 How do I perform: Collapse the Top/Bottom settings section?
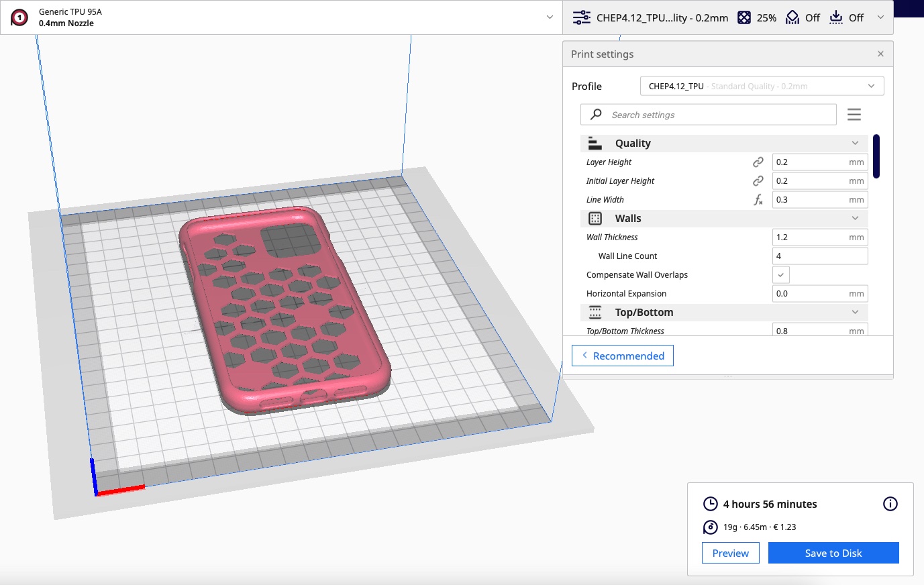[855, 312]
